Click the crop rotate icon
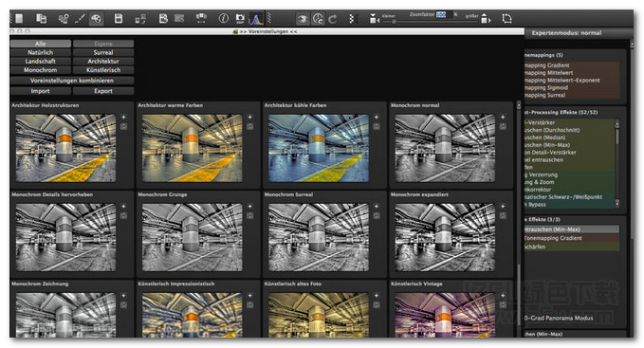Screen dimensions: 644x348 [x=506, y=18]
